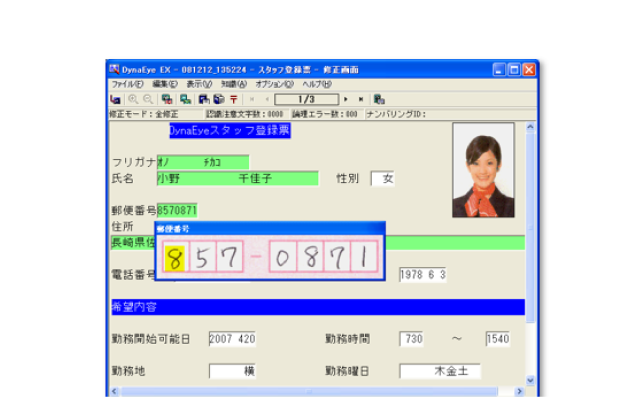Maximize the DynaEye EX window
Image resolution: width=644 pixels, height=397 pixels.
514,70
